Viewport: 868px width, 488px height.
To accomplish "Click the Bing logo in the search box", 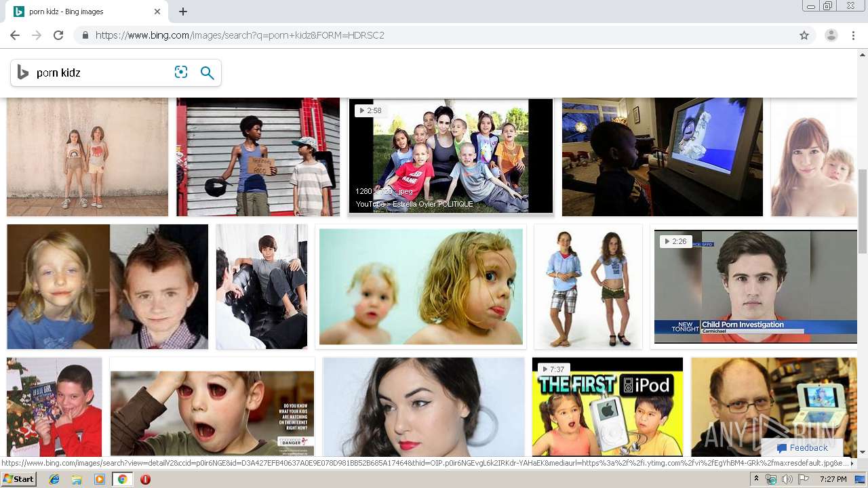I will pyautogui.click(x=23, y=73).
